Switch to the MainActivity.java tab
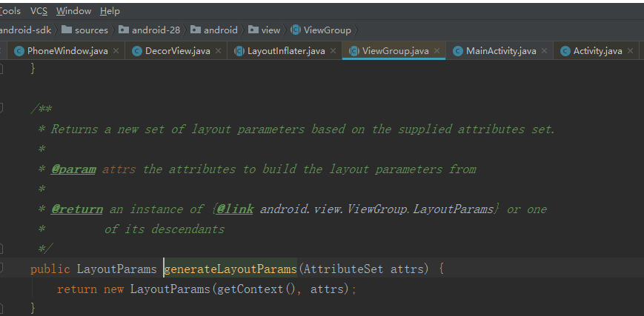 (x=501, y=51)
